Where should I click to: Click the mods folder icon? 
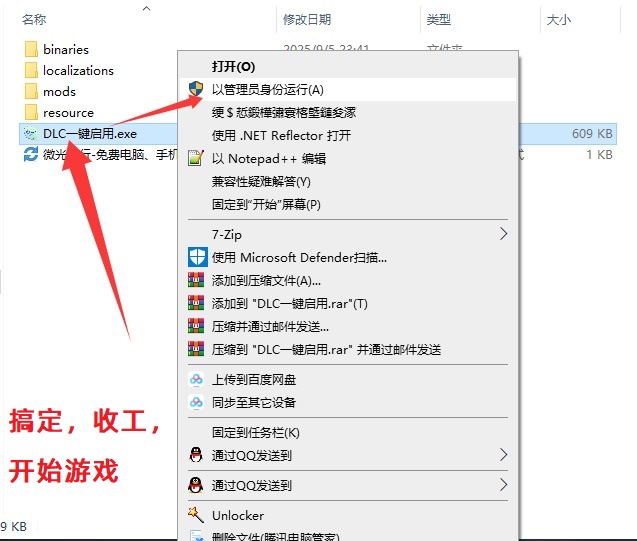pos(31,91)
